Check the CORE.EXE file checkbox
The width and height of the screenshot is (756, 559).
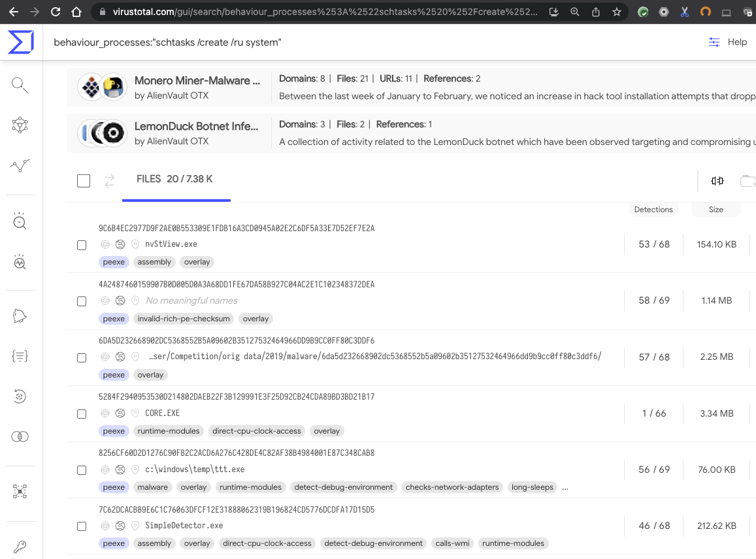coord(82,414)
